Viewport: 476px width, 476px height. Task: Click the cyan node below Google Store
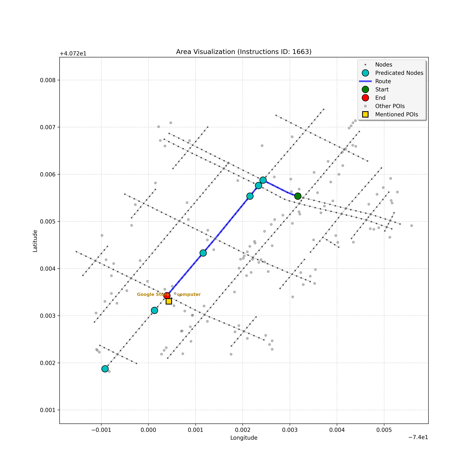click(154, 310)
